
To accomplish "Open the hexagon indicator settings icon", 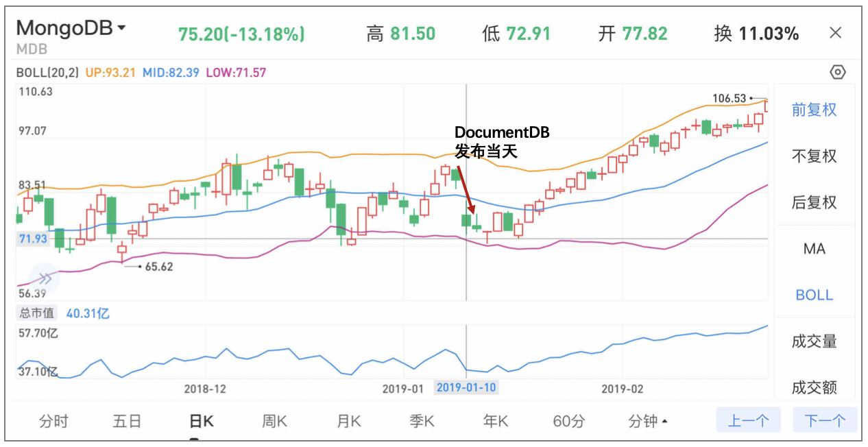I will (x=838, y=72).
